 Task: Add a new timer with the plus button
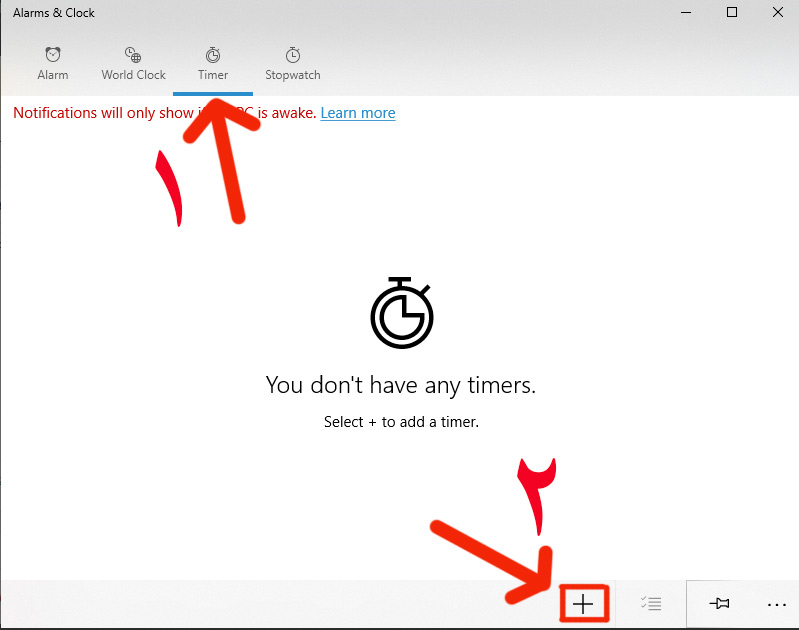(583, 604)
